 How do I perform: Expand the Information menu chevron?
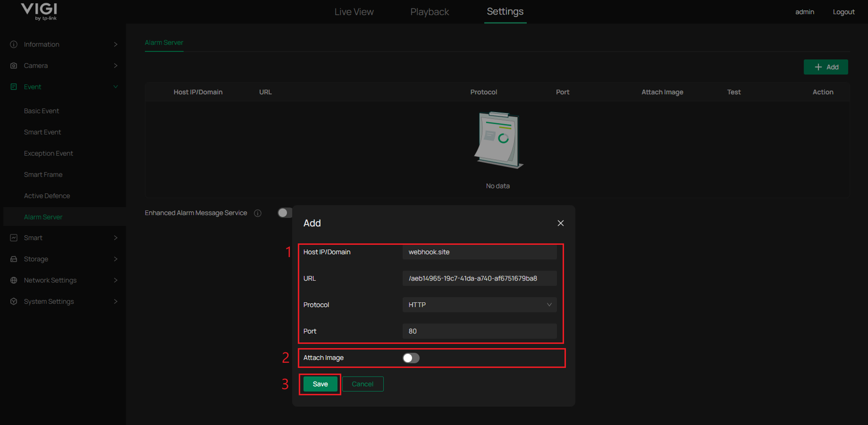pos(116,44)
